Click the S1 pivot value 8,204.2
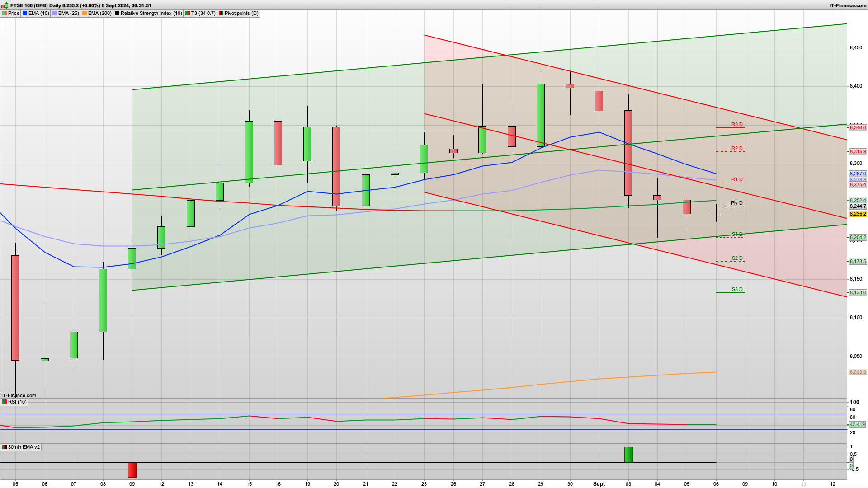 [x=858, y=237]
